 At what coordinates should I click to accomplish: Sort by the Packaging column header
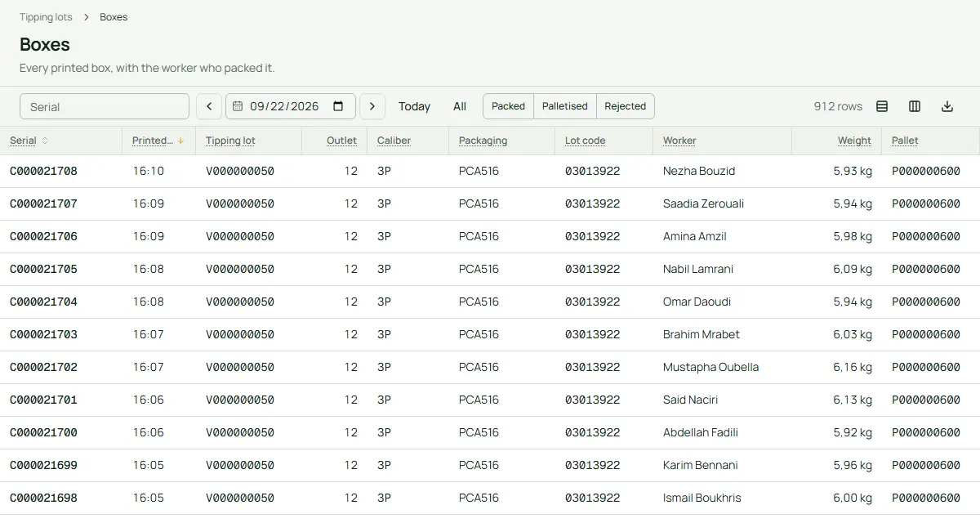click(x=483, y=141)
